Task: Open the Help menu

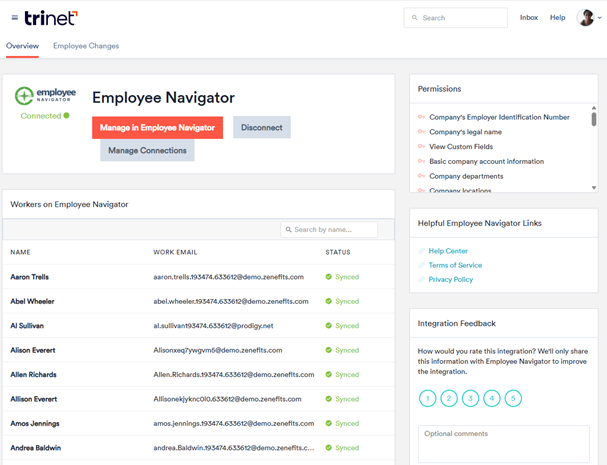Action: click(x=557, y=17)
